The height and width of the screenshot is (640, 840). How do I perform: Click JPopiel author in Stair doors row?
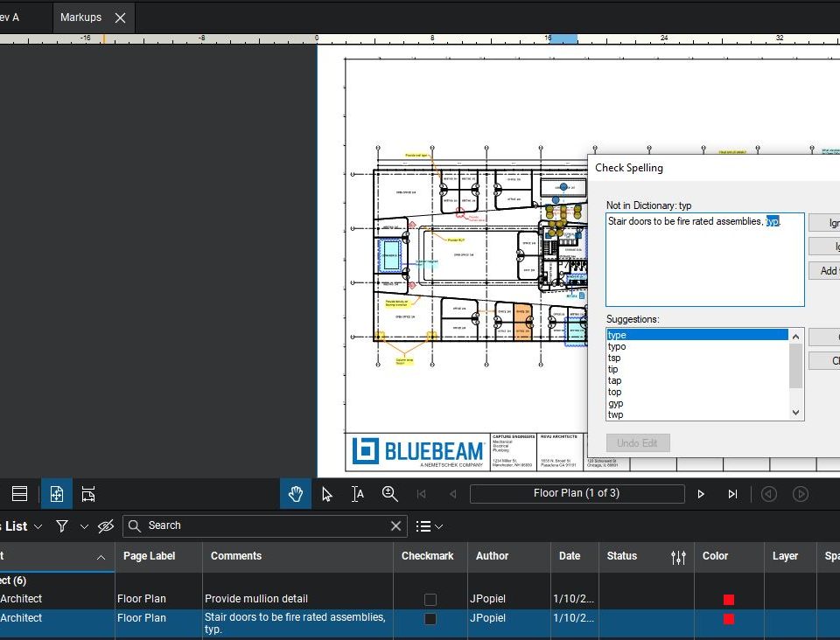point(487,618)
